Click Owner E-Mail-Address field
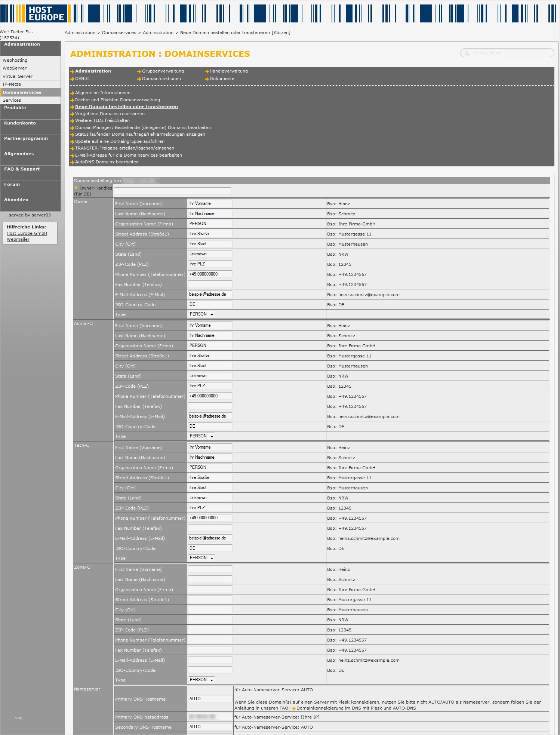The image size is (560, 735). pyautogui.click(x=210, y=294)
